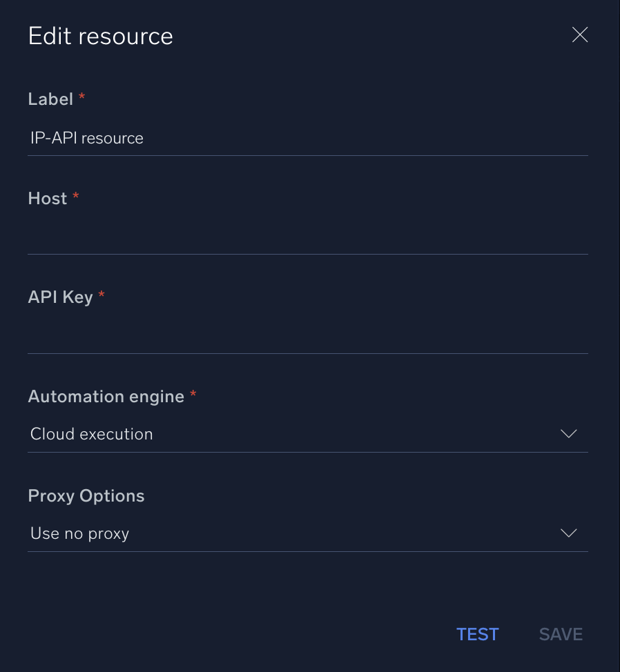The height and width of the screenshot is (672, 620).
Task: Click the required asterisk beside API Key
Action: pos(101,295)
